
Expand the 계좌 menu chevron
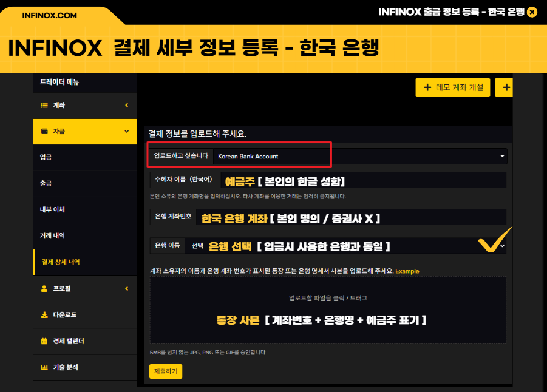pyautogui.click(x=127, y=105)
